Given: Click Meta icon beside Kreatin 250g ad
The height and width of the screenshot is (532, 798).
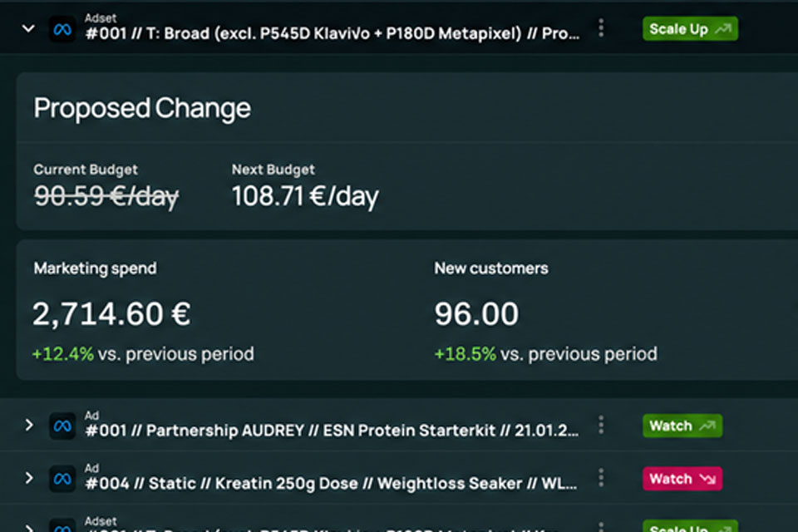Looking at the screenshot, I should coord(62,479).
